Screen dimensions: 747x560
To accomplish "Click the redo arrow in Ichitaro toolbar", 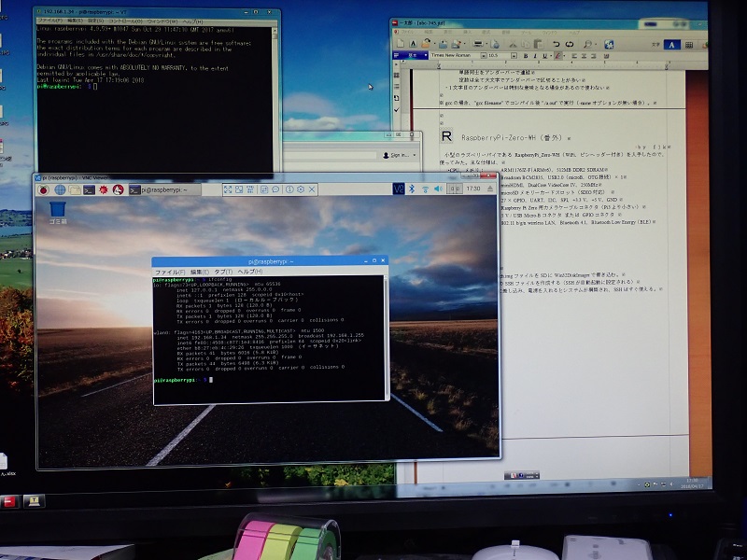I will tap(570, 44).
